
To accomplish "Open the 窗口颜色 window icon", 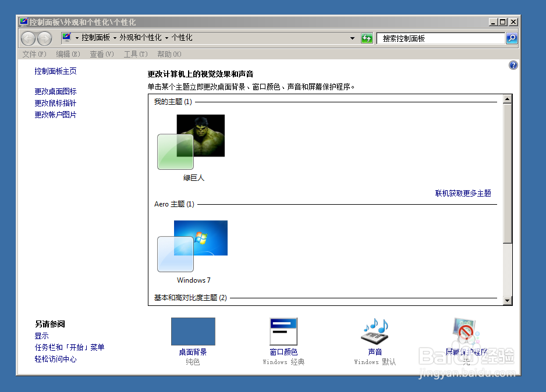I will (x=283, y=331).
